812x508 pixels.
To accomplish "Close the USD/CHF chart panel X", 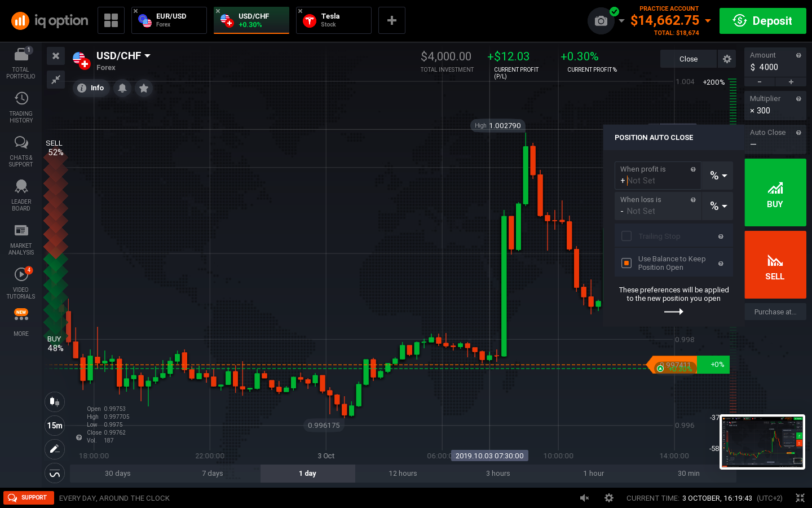I will (56, 56).
